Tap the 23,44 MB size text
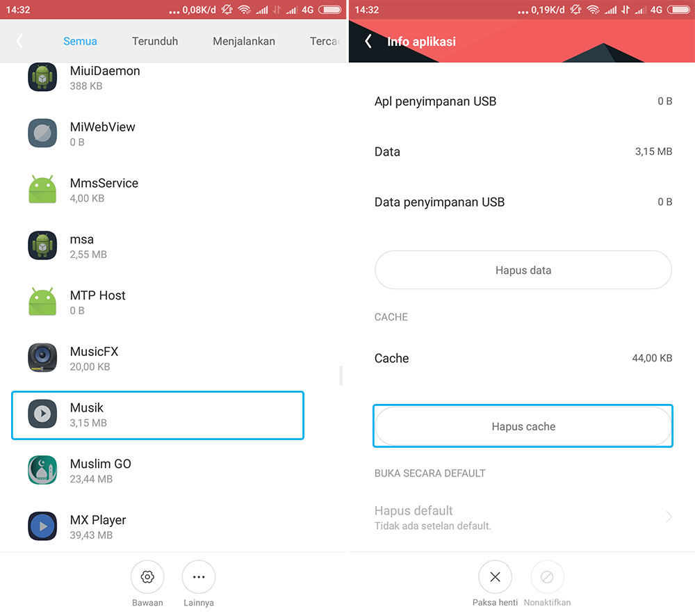The image size is (695, 616). point(91,479)
